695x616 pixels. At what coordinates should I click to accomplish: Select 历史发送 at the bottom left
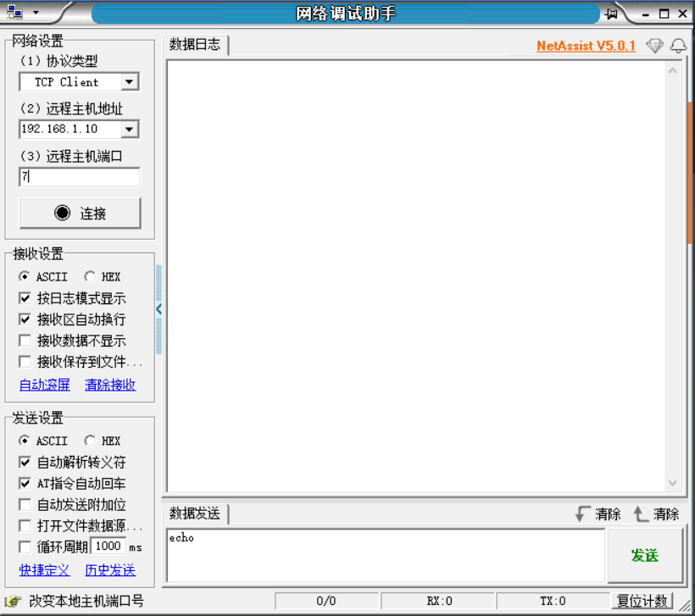coord(109,571)
